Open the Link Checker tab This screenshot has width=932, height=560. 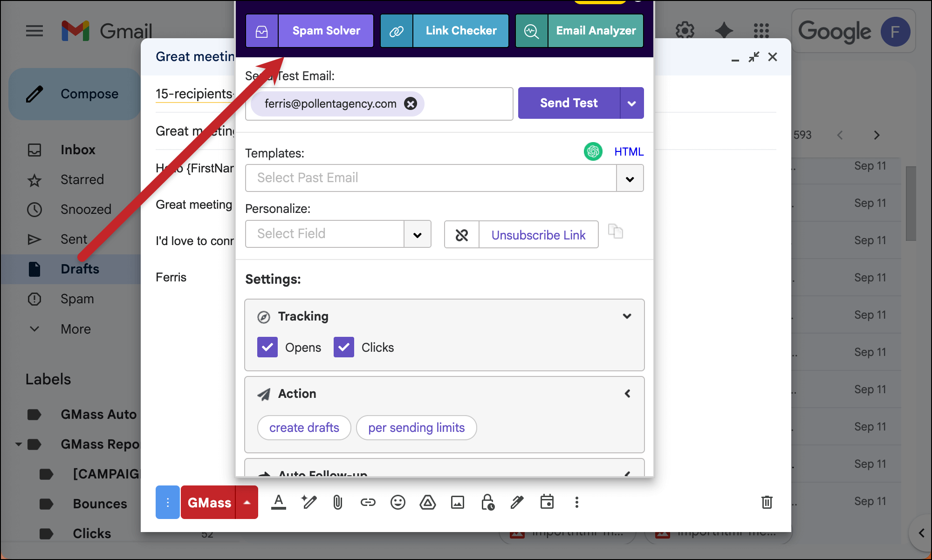[461, 31]
